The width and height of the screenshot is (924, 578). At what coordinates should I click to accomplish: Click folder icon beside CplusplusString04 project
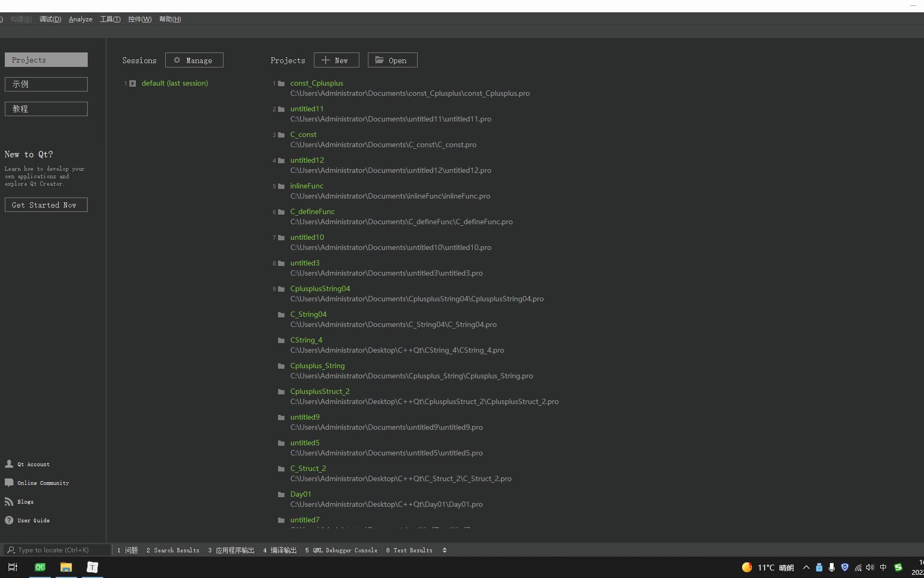point(281,289)
